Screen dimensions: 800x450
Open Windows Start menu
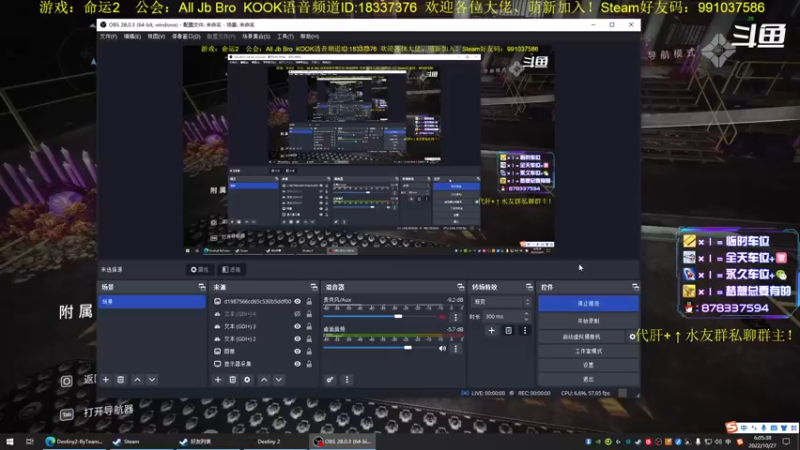click(10, 441)
